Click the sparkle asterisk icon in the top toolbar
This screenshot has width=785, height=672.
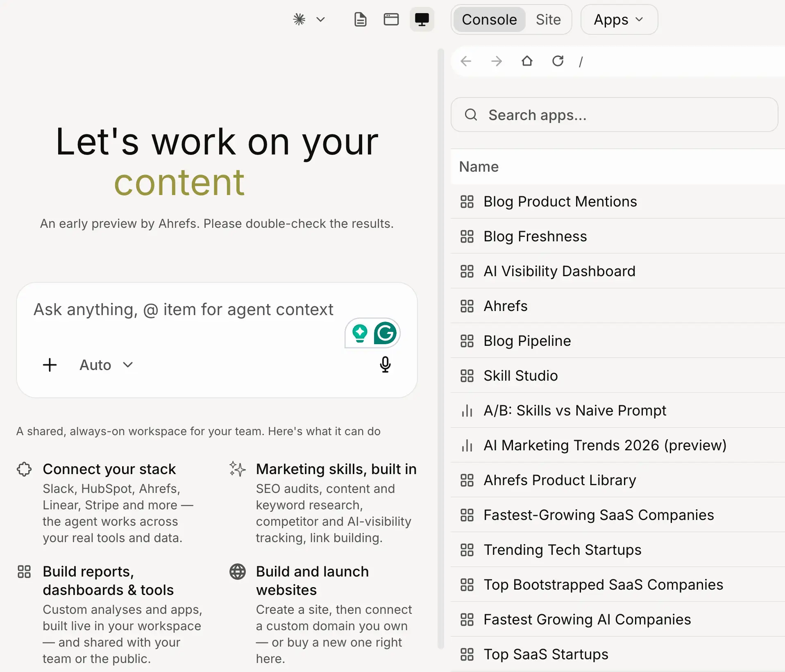tap(299, 19)
